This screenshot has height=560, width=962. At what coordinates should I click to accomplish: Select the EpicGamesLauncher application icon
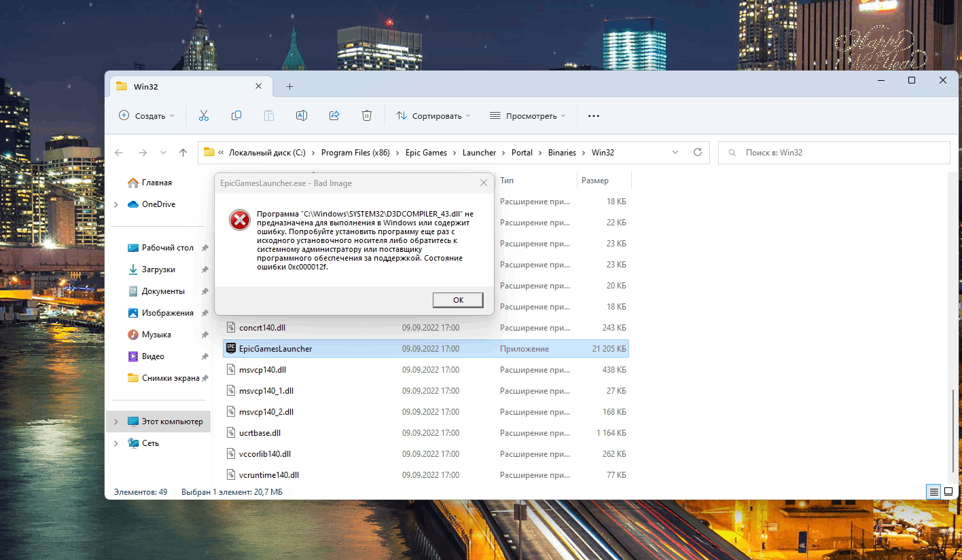[230, 348]
